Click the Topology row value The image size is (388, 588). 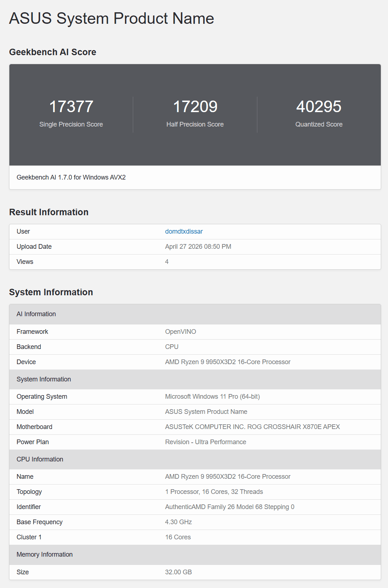[x=214, y=492]
